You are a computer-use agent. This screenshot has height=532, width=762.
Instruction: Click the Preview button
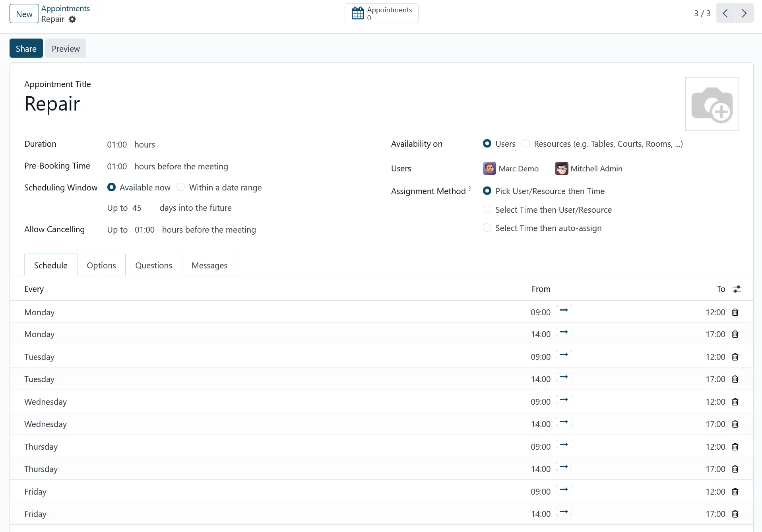(x=66, y=49)
